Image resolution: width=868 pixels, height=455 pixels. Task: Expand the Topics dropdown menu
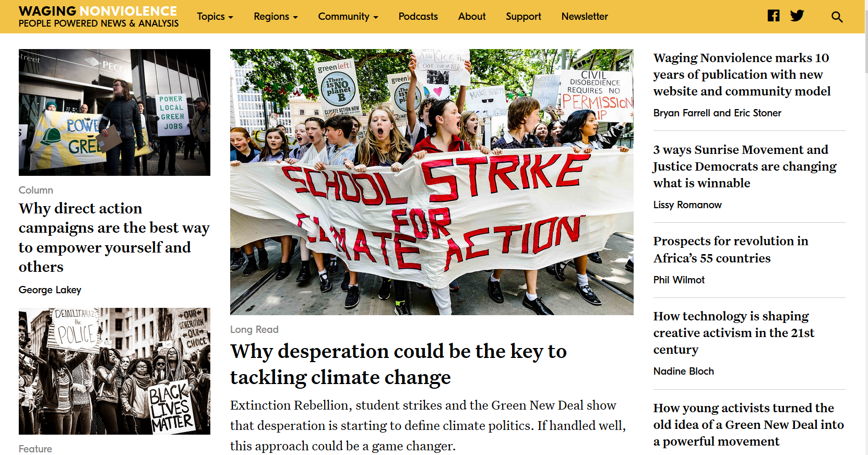[x=215, y=17]
